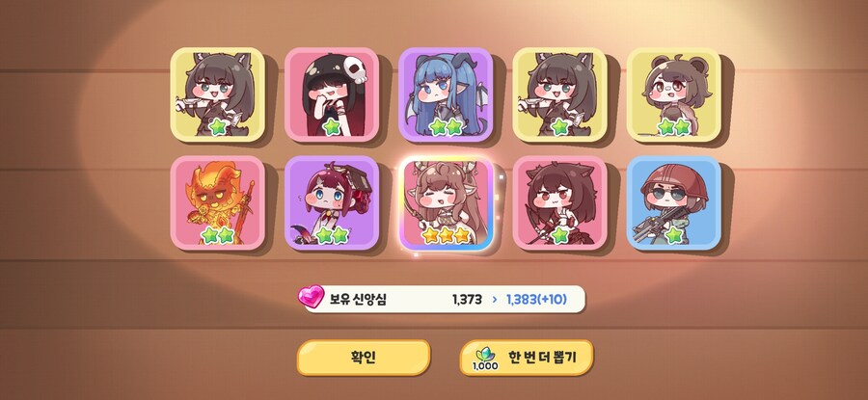
Task: Click the green star on skull-hat girl
Action: pos(332,126)
